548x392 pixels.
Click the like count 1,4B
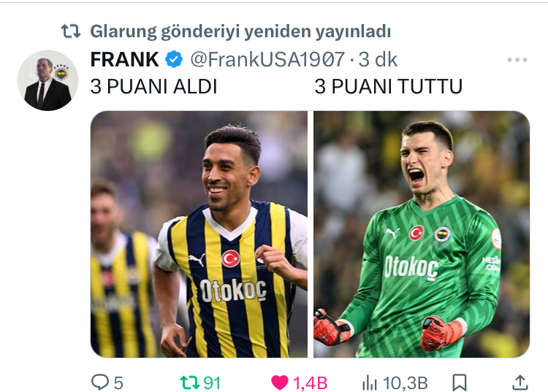coord(310,383)
